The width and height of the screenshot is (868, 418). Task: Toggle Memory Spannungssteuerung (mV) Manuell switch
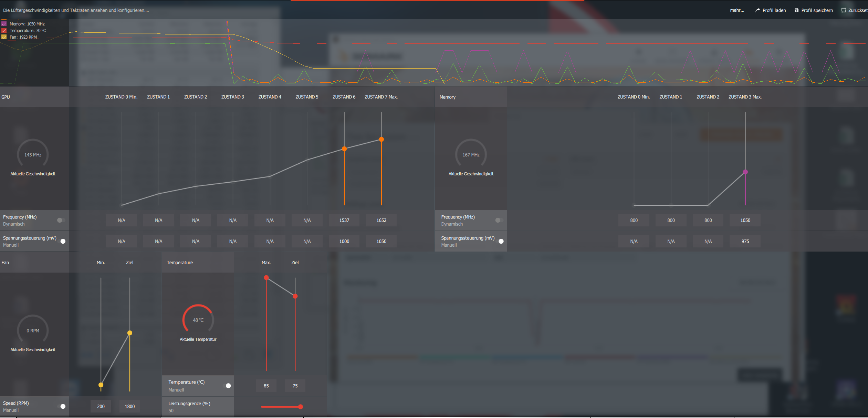tap(499, 241)
